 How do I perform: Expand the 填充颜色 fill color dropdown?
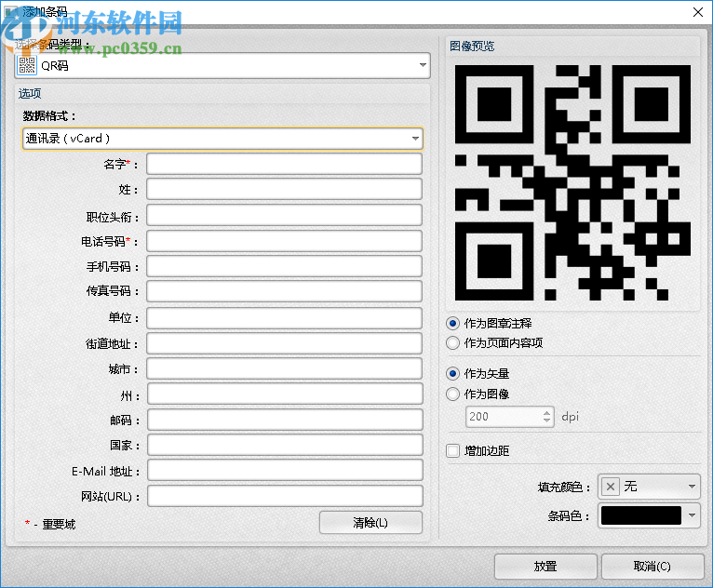(x=693, y=487)
